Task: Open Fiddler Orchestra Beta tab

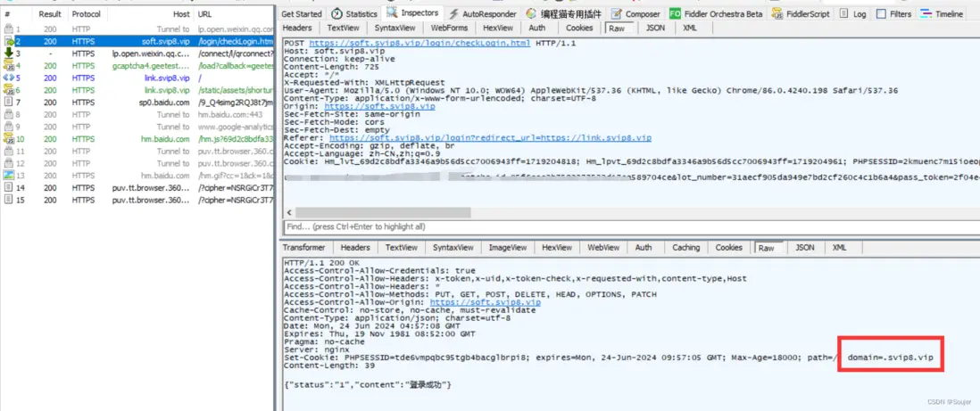Action: tap(716, 13)
